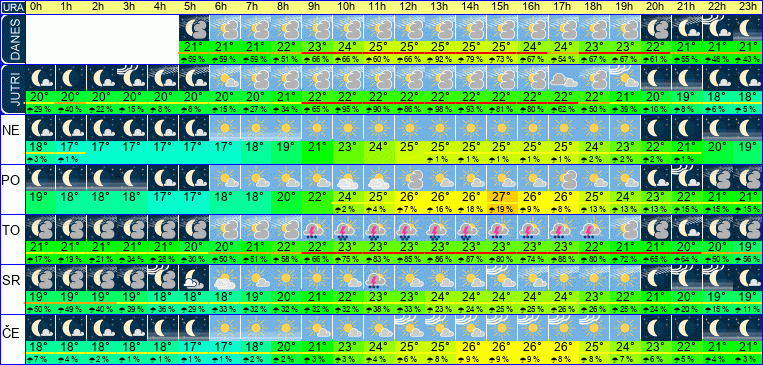Viewport: 763px width, 365px height.
Task: Click the thunderstorm icon on SR at 11h
Action: tap(379, 278)
